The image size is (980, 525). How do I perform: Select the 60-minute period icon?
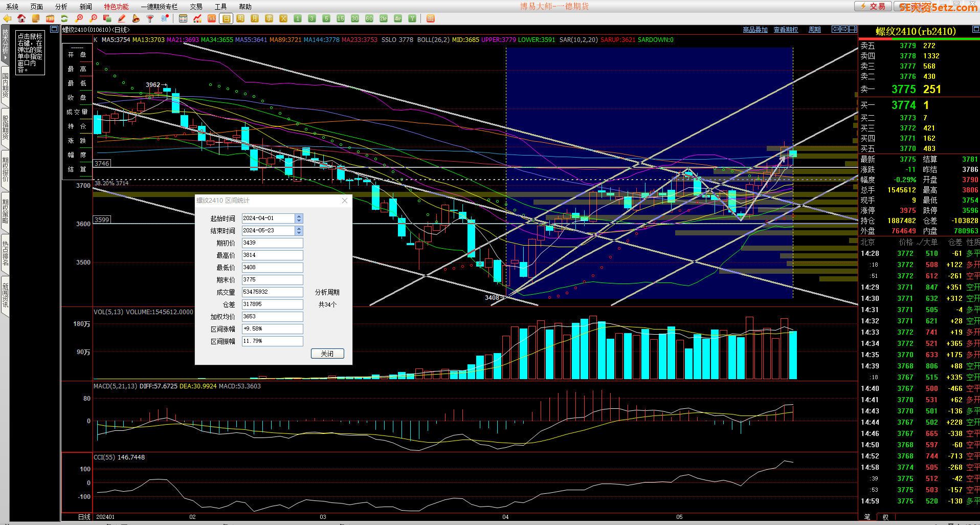pos(369,18)
